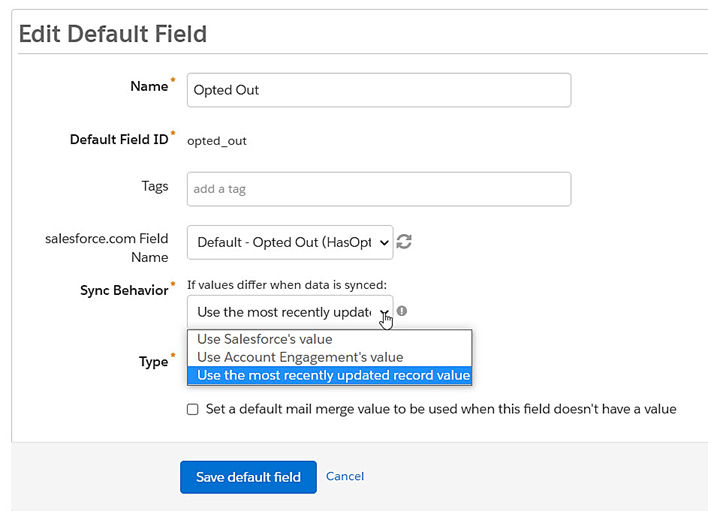The width and height of the screenshot is (708, 511).
Task: Collapse the Sync Behavior dropdown
Action: (290, 312)
